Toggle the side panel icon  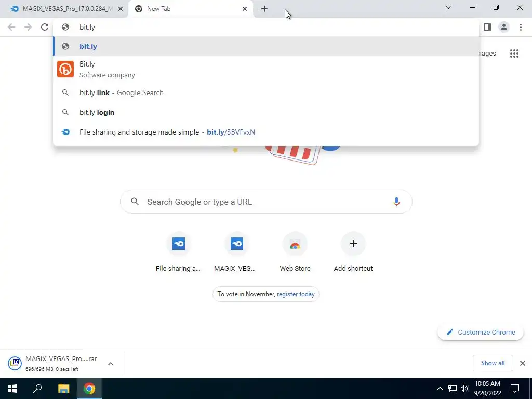(x=487, y=27)
